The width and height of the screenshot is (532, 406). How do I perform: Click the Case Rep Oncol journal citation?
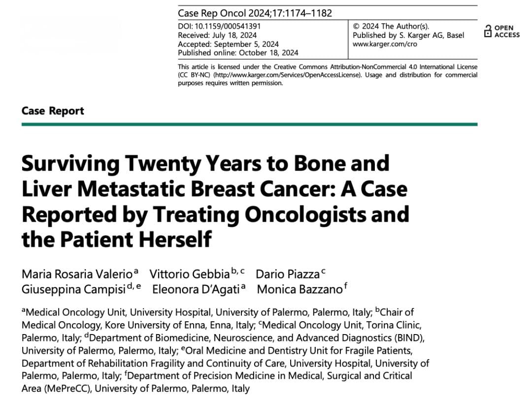255,13
